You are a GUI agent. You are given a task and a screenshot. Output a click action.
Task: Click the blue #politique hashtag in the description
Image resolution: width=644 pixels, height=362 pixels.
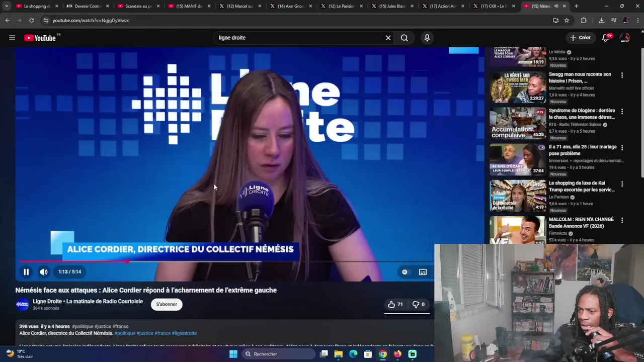click(x=125, y=333)
